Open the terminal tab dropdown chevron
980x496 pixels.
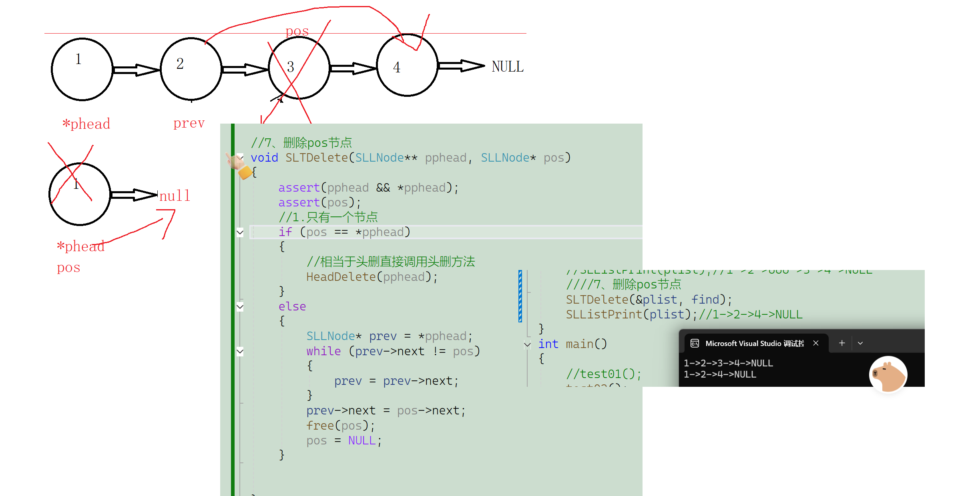point(860,343)
